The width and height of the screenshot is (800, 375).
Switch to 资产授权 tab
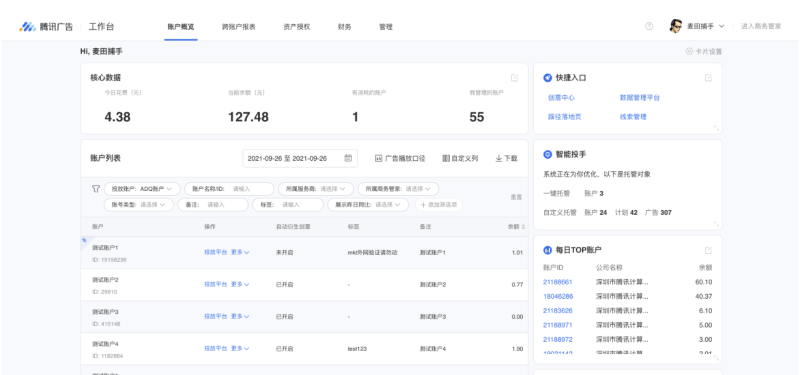tap(296, 27)
